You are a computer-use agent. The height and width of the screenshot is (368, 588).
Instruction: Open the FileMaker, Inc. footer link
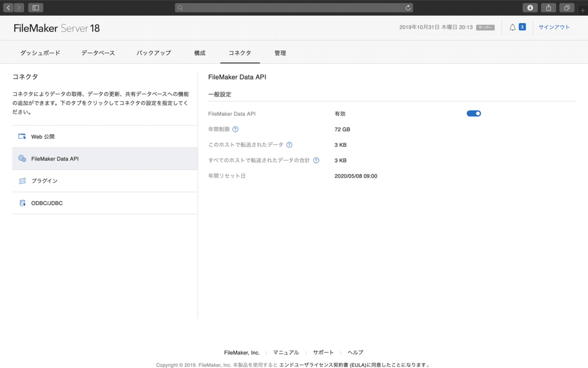(242, 352)
